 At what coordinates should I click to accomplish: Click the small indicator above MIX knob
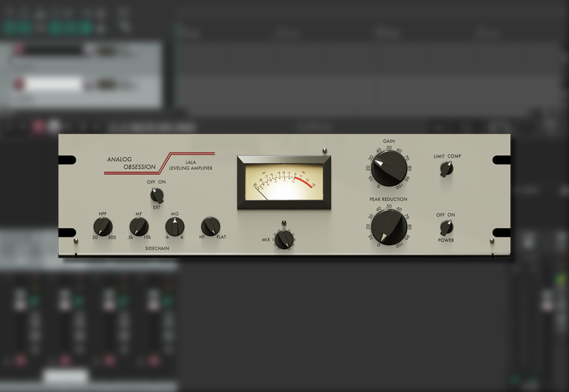[x=284, y=223]
